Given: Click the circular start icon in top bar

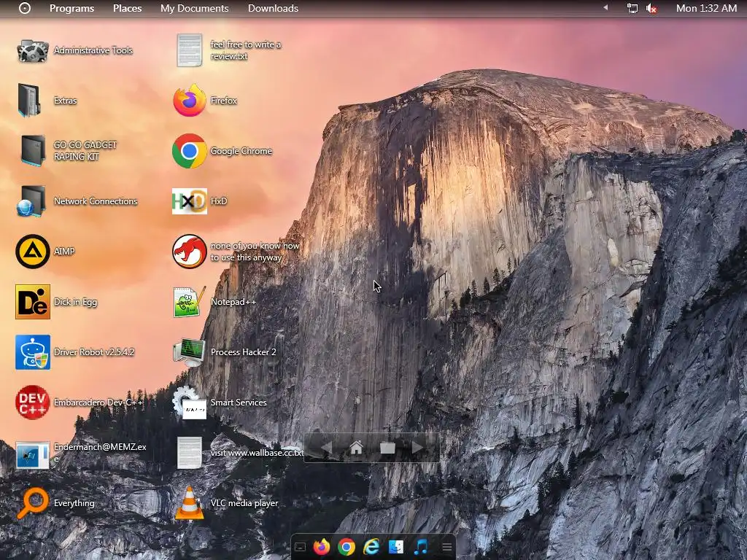Looking at the screenshot, I should [25, 8].
